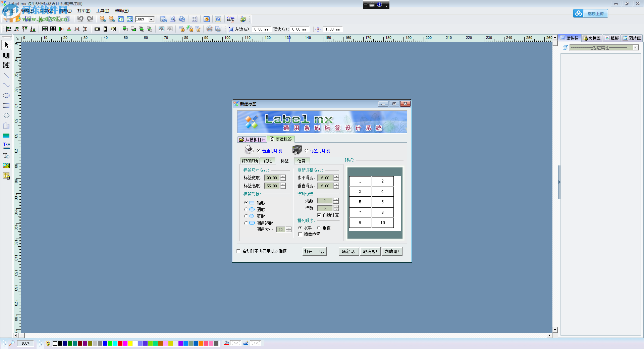This screenshot has height=349, width=644.
Task: Enable 启动时不再显示此对话框 checkbox
Action: coord(239,251)
